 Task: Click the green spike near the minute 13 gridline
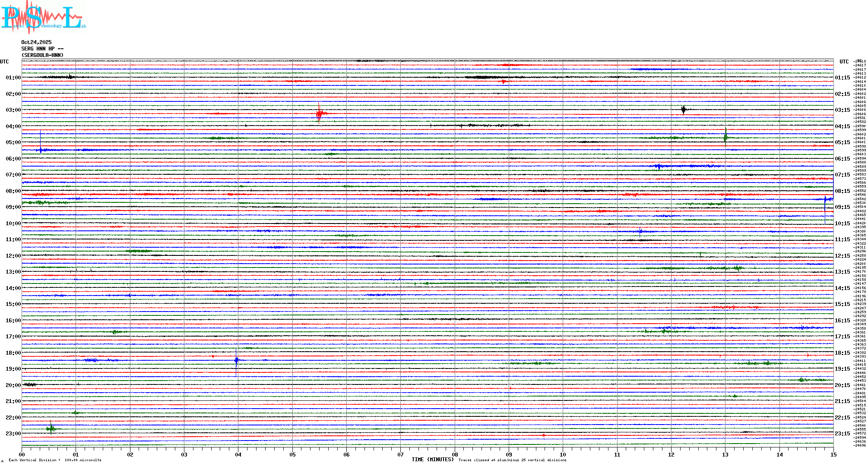725,137
